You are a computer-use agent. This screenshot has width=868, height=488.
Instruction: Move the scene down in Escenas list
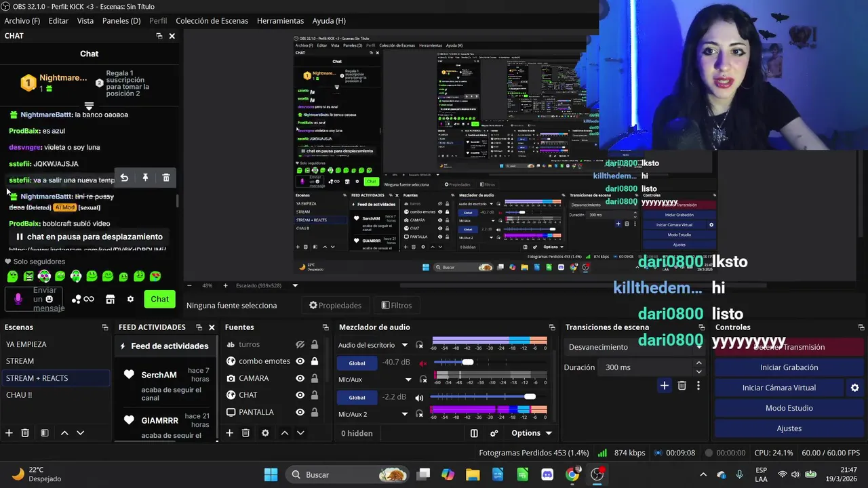[x=80, y=433]
